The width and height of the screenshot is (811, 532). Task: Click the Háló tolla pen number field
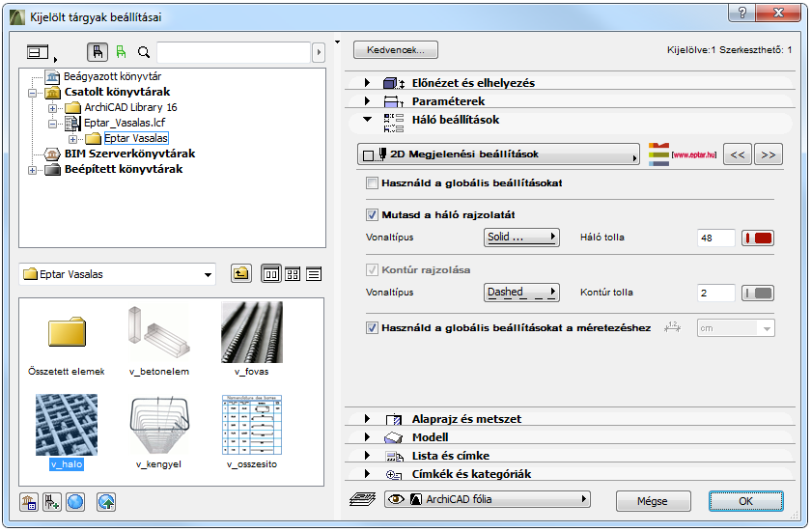715,238
